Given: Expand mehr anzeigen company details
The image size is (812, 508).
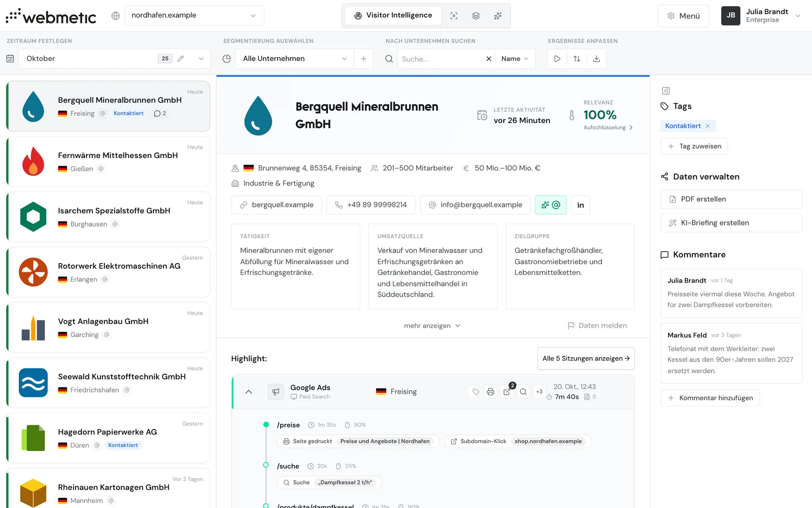Looking at the screenshot, I should pyautogui.click(x=432, y=326).
